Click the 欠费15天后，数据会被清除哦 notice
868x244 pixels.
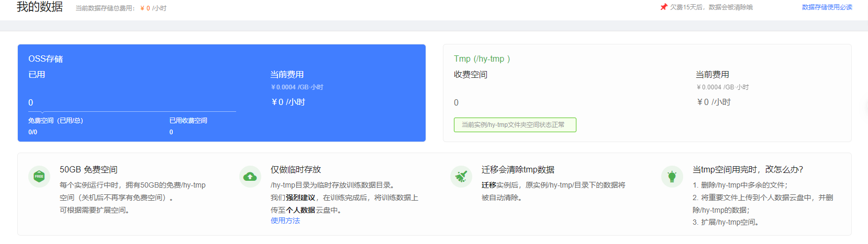(711, 7)
